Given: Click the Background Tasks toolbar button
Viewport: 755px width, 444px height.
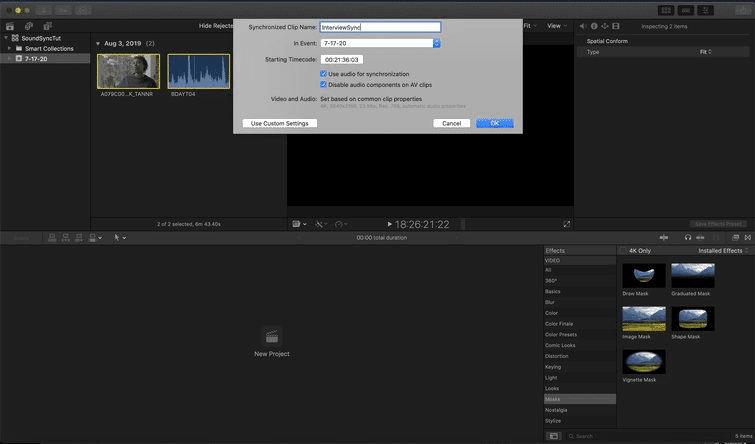Looking at the screenshot, I should (83, 10).
